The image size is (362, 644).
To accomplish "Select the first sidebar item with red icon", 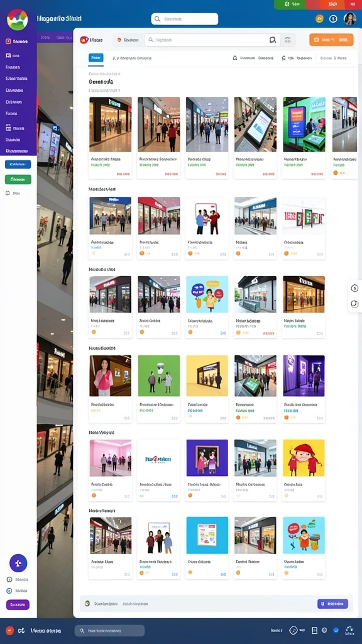I will (x=17, y=42).
